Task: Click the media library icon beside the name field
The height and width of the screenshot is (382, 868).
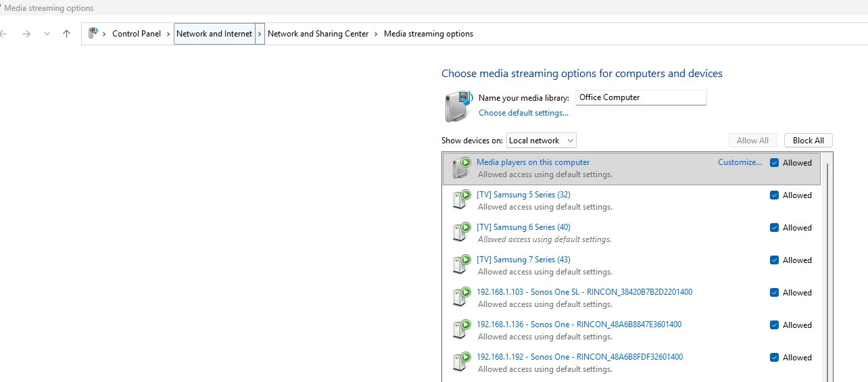Action: tap(458, 106)
